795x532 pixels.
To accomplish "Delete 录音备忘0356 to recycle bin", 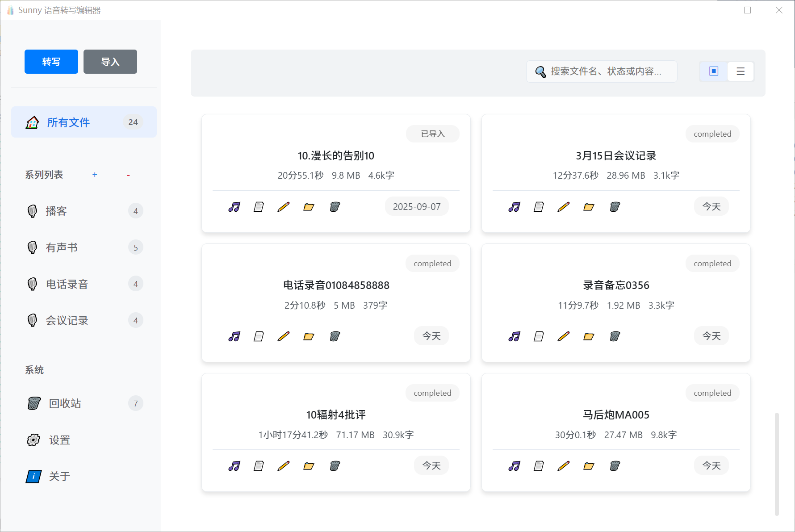I will click(x=615, y=336).
